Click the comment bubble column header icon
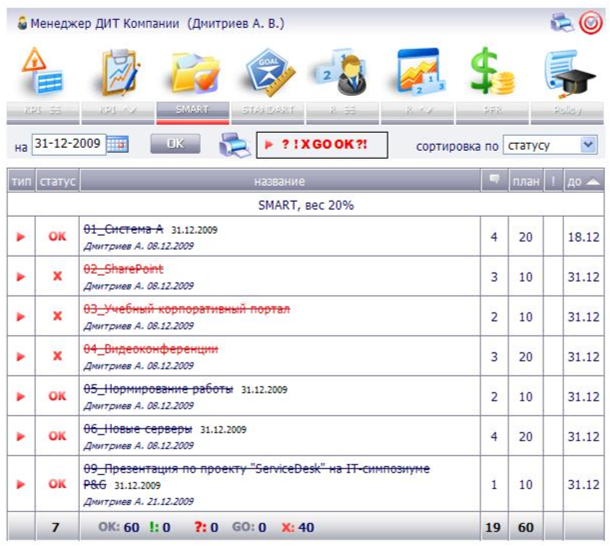Viewport: 610px width, 546px height. click(494, 179)
